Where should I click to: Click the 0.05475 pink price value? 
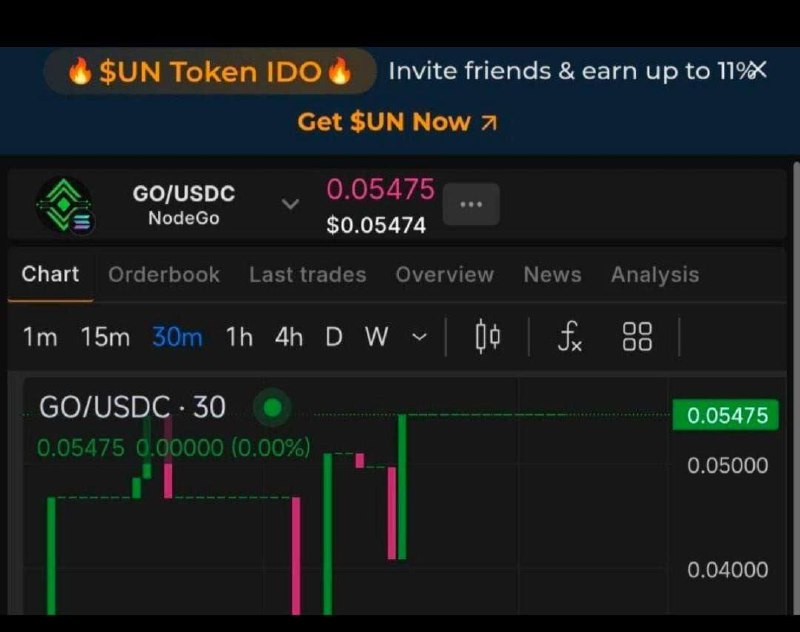tap(381, 189)
